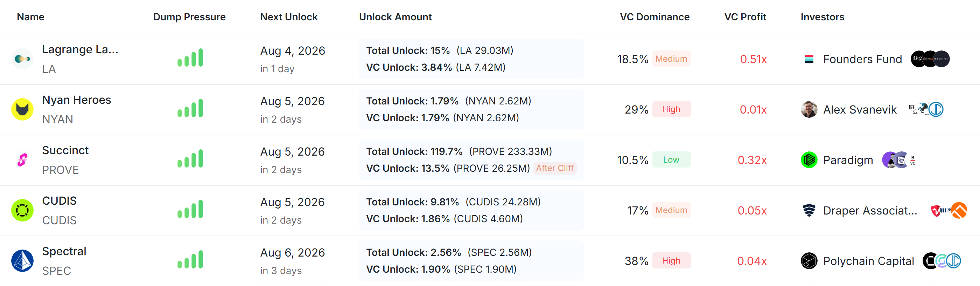The height and width of the screenshot is (286, 980).
Task: Open the Nyan Heroes project name
Action: (76, 100)
